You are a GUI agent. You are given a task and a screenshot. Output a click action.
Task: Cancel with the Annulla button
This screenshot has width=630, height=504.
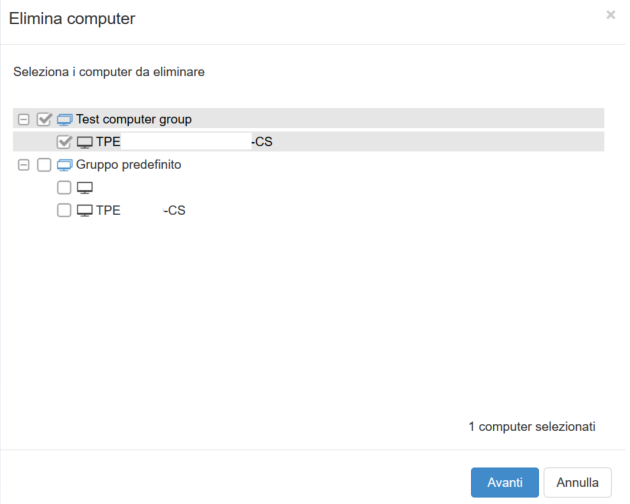577,482
